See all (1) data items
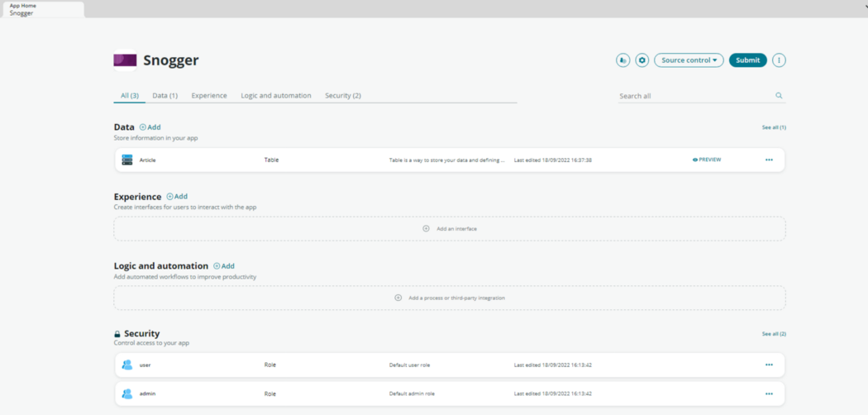This screenshot has height=415, width=868. (774, 127)
